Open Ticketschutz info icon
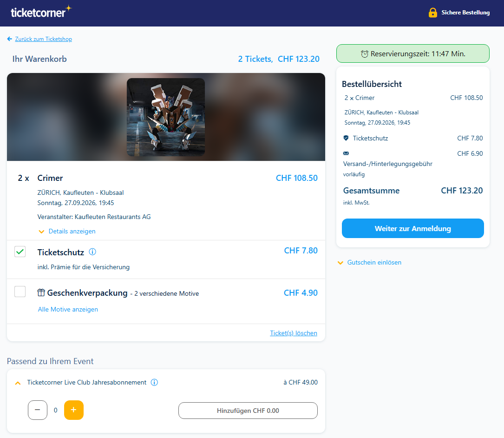The width and height of the screenshot is (504, 438). 92,252
